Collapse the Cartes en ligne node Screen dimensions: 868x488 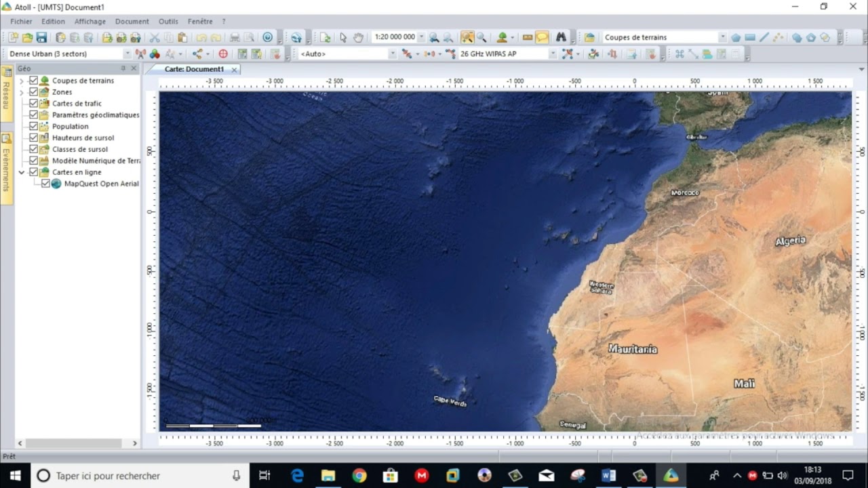click(x=22, y=172)
